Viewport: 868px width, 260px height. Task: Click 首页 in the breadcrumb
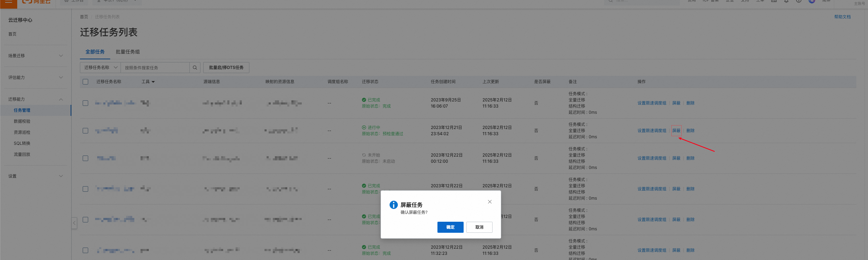[x=84, y=17]
